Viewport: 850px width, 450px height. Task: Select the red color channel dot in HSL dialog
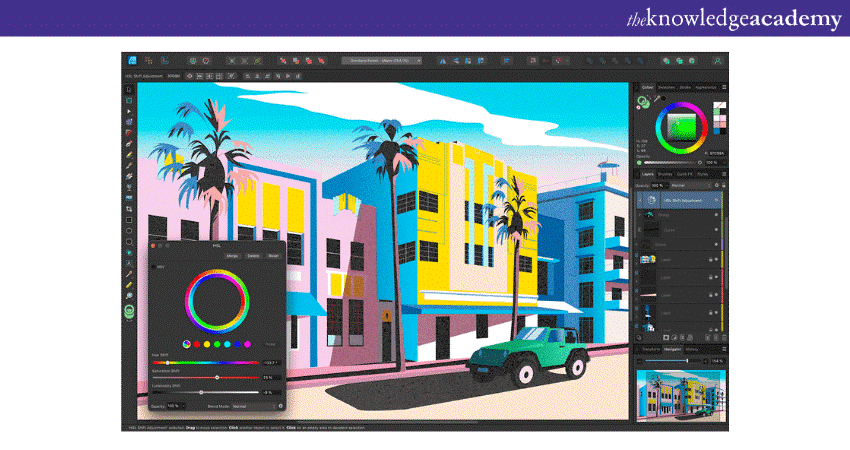(196, 344)
